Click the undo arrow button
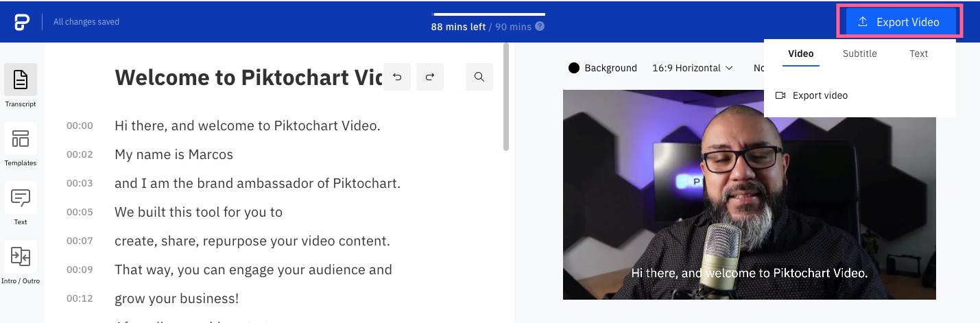The image size is (980, 323). point(397,77)
